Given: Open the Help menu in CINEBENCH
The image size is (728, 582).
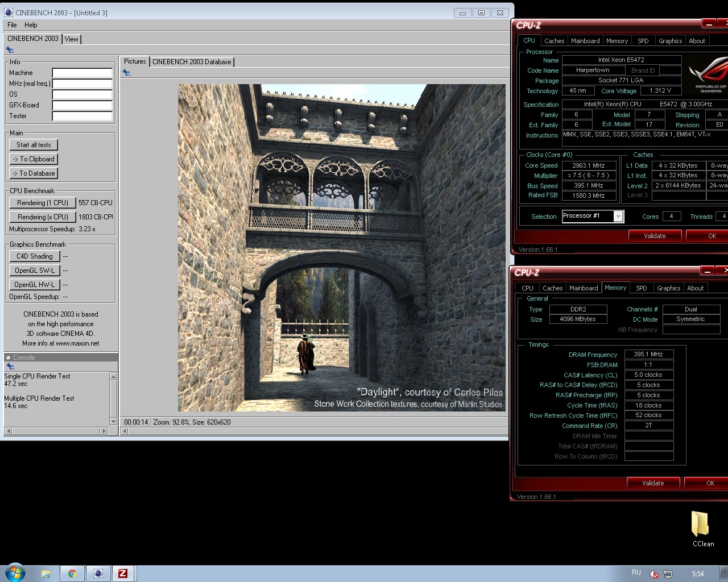Looking at the screenshot, I should pos(31,25).
